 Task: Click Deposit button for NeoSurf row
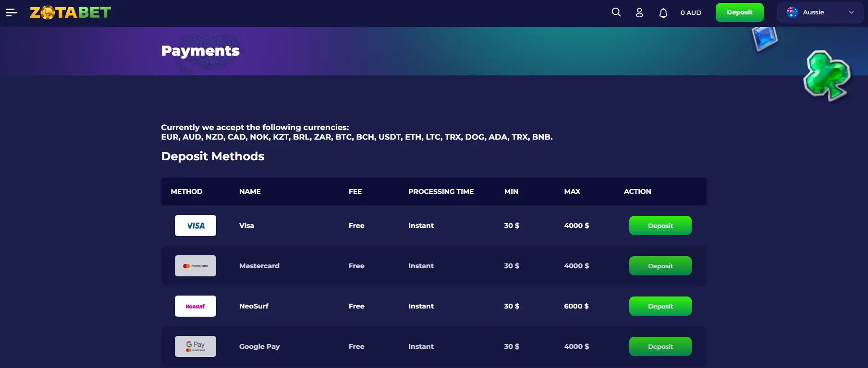[x=660, y=306]
